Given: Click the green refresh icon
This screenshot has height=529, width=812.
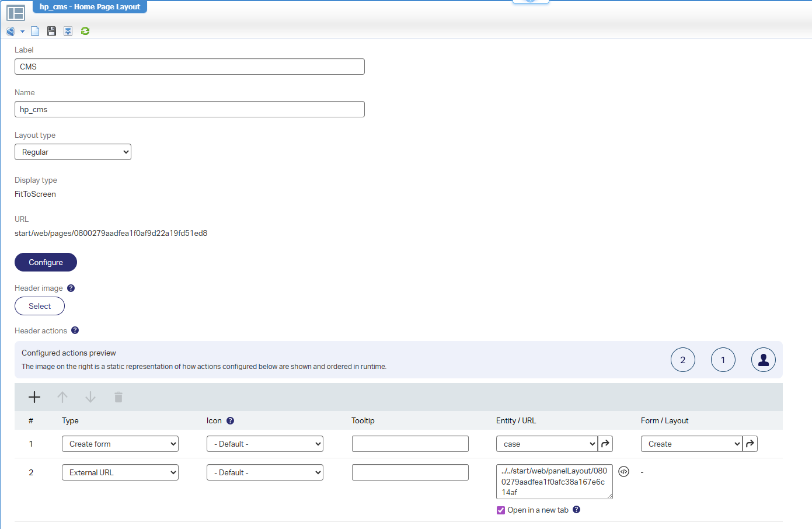Looking at the screenshot, I should point(85,31).
